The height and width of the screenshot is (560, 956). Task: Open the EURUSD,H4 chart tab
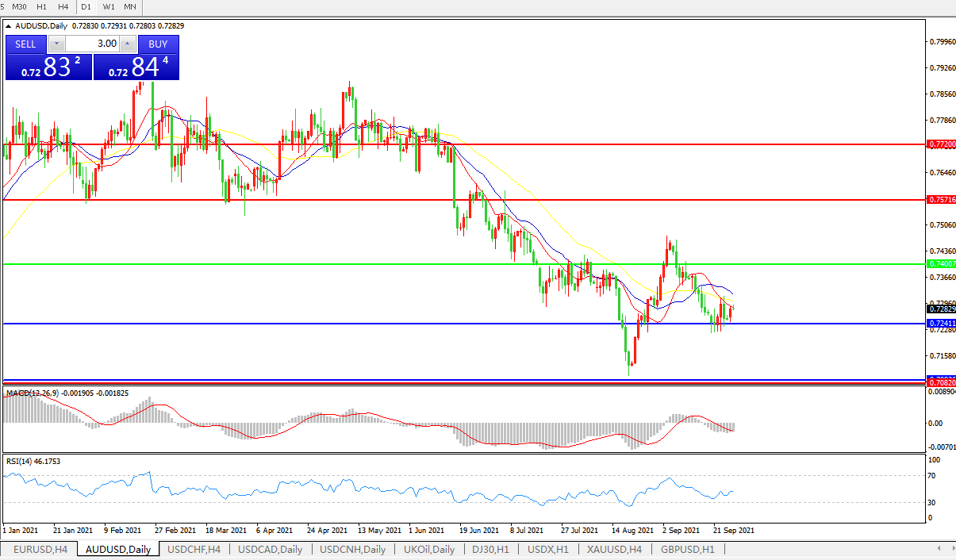[x=40, y=549]
